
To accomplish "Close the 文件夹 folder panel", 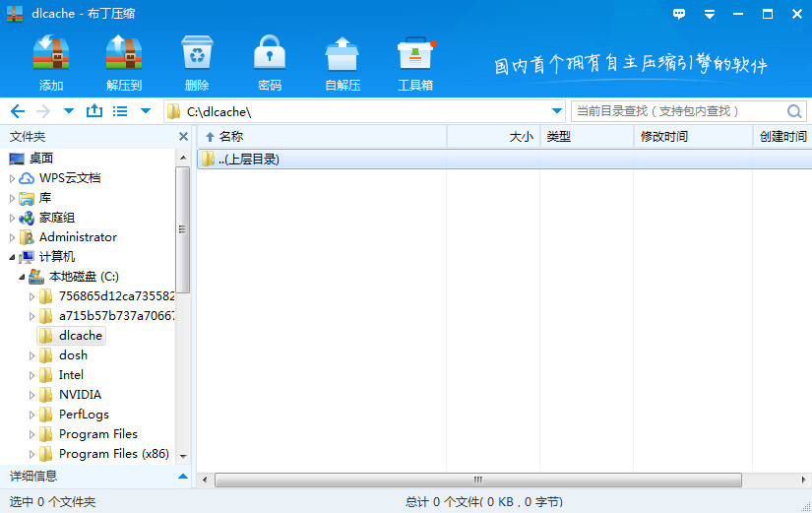I will pyautogui.click(x=183, y=136).
